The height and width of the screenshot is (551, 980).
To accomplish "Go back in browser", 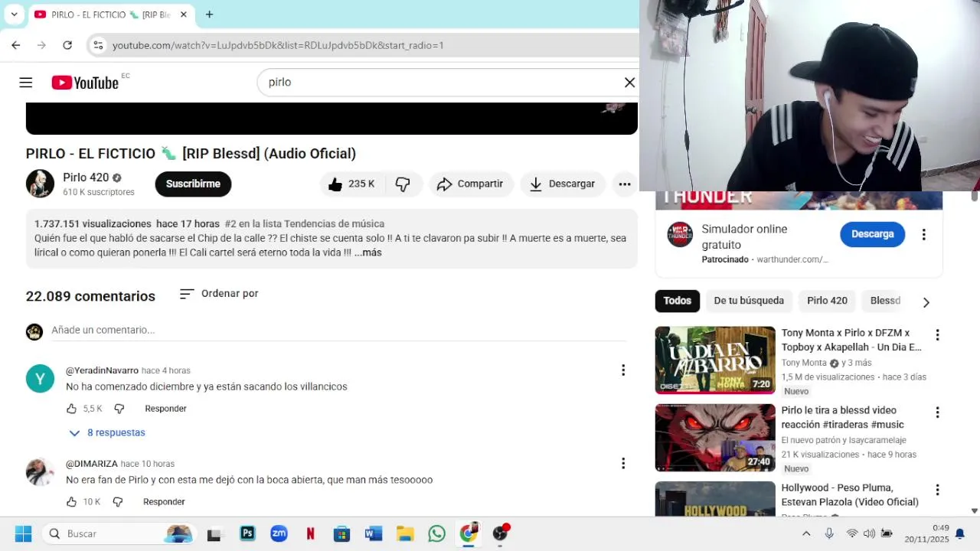I will click(16, 45).
